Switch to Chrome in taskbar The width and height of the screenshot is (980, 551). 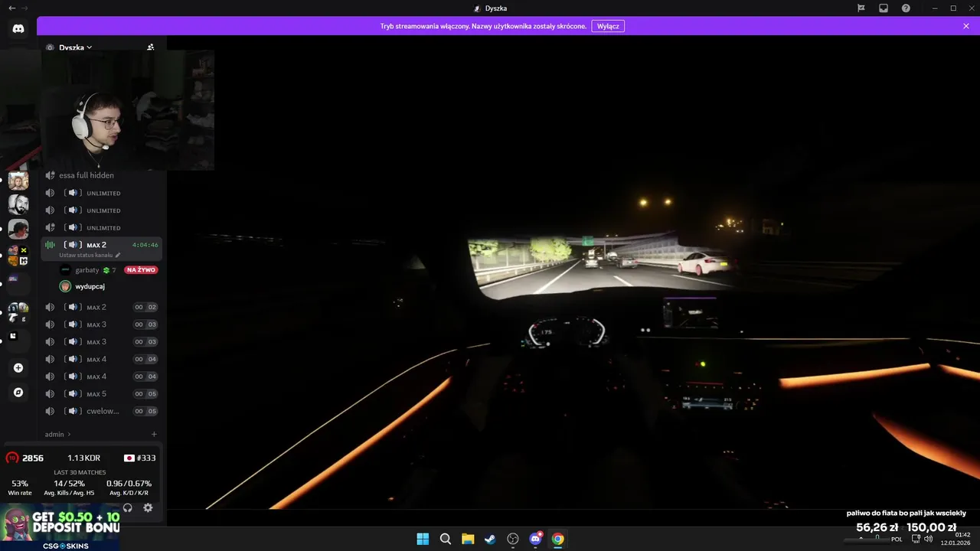click(x=558, y=539)
